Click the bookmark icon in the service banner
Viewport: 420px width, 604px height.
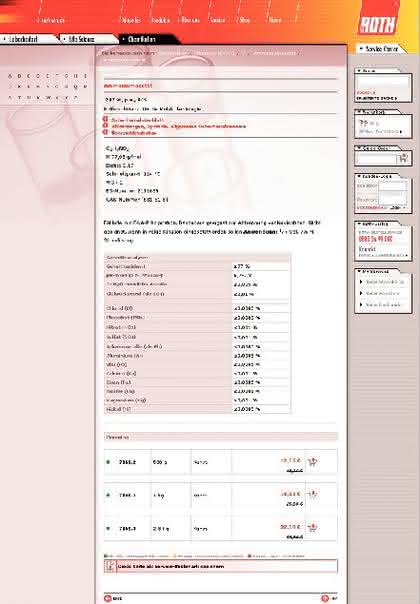point(110,565)
